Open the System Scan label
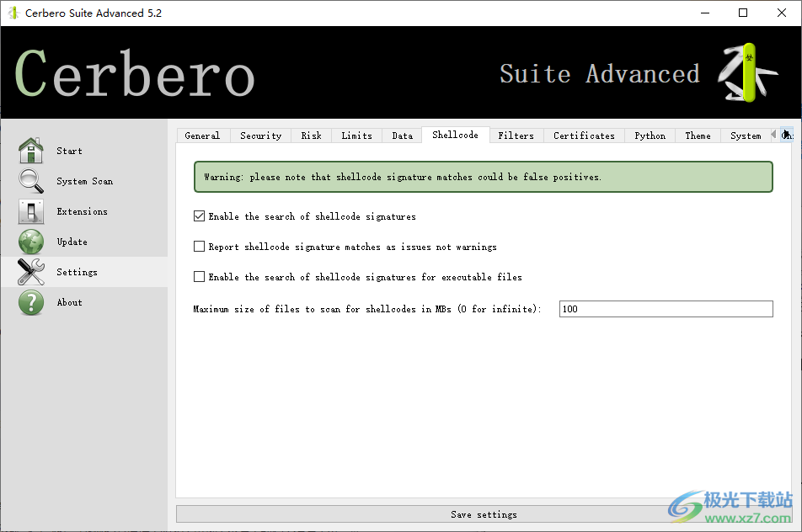The width and height of the screenshot is (802, 532). pos(84,181)
